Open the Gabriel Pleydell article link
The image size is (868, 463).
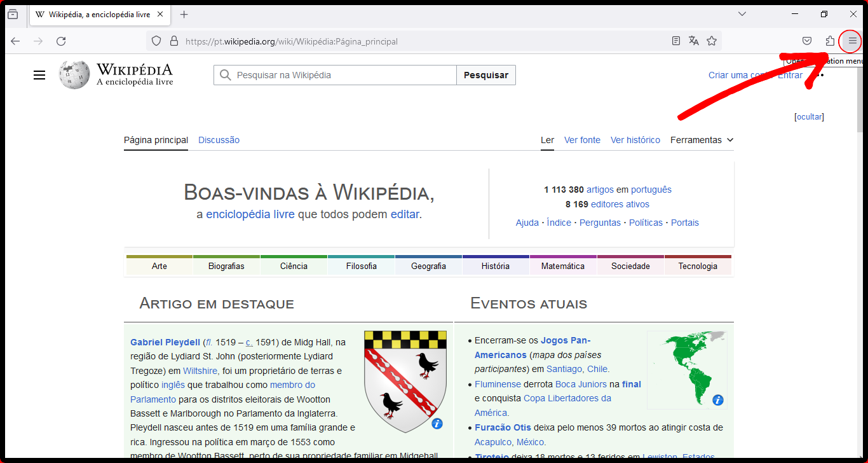(x=165, y=342)
